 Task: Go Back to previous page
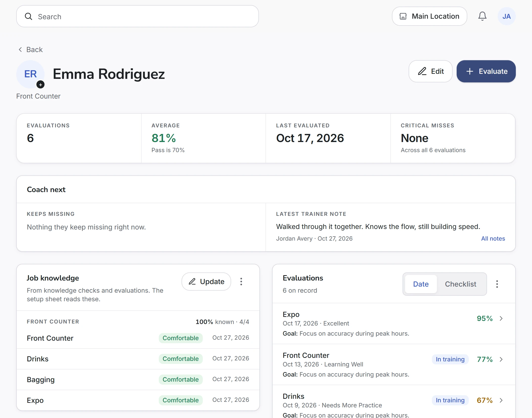pyautogui.click(x=31, y=50)
